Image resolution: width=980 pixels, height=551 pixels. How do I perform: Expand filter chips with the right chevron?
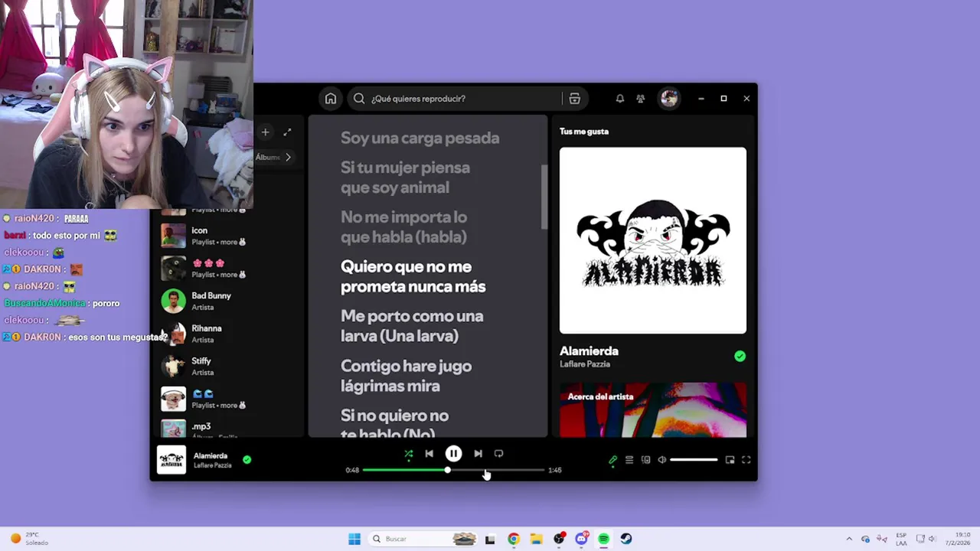288,157
